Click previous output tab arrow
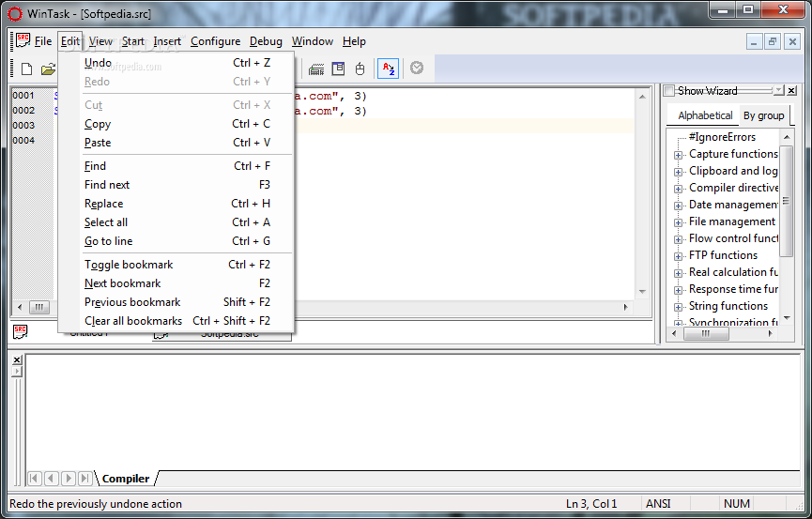This screenshot has height=519, width=812. (52, 478)
